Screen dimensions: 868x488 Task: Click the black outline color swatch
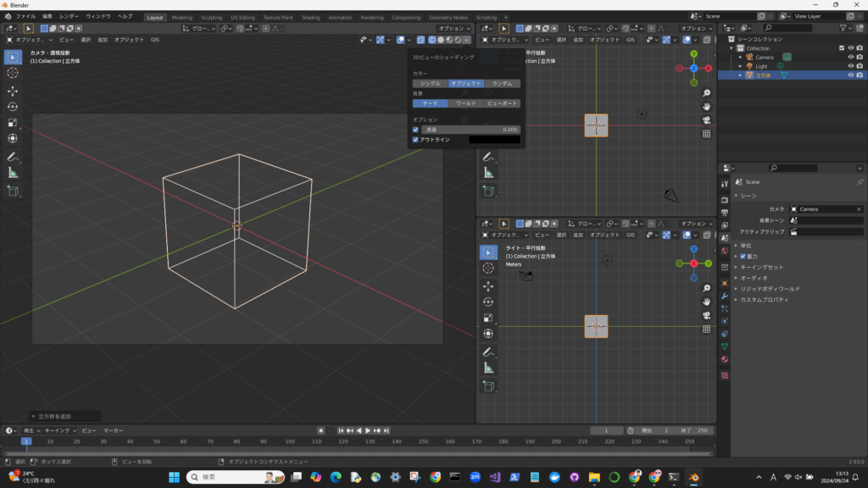(x=494, y=139)
